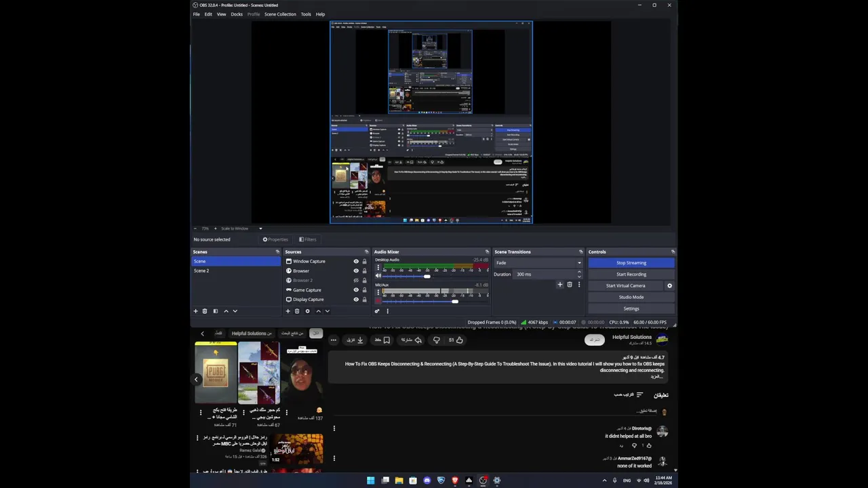Open source properties gear in Sources toolbar
Viewport: 868px width, 488px height.
pos(307,311)
